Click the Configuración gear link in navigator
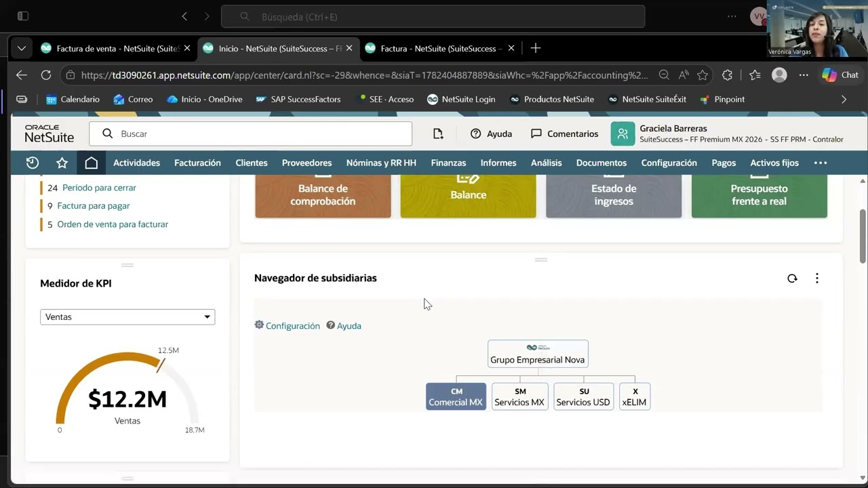The width and height of the screenshot is (868, 488). (287, 325)
